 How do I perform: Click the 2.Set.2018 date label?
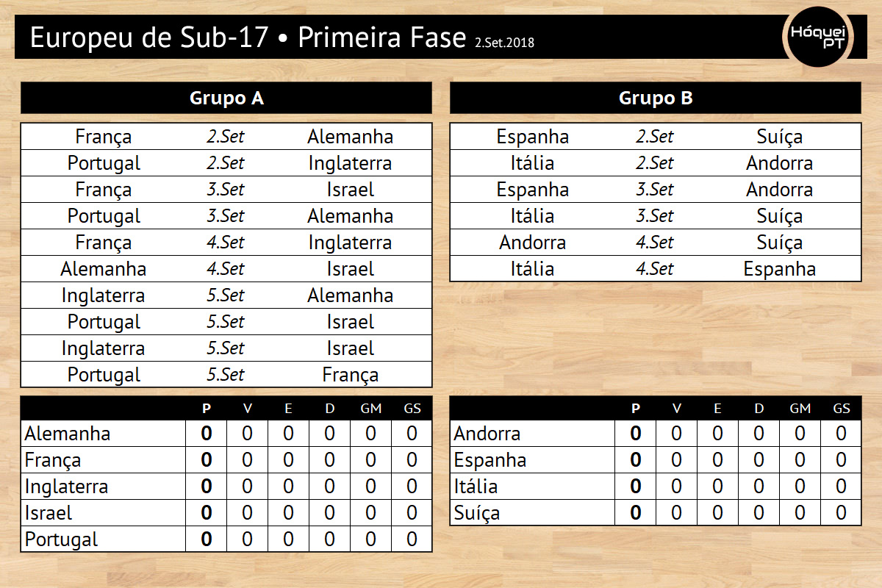click(x=504, y=43)
